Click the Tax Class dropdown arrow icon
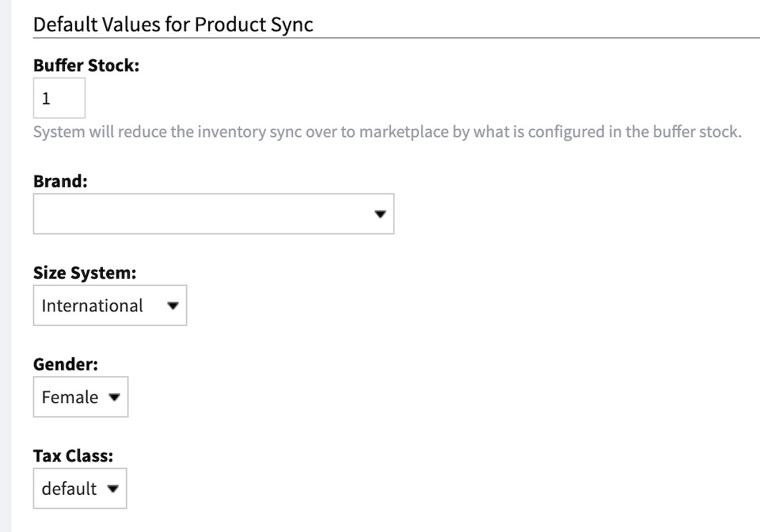 coord(113,488)
